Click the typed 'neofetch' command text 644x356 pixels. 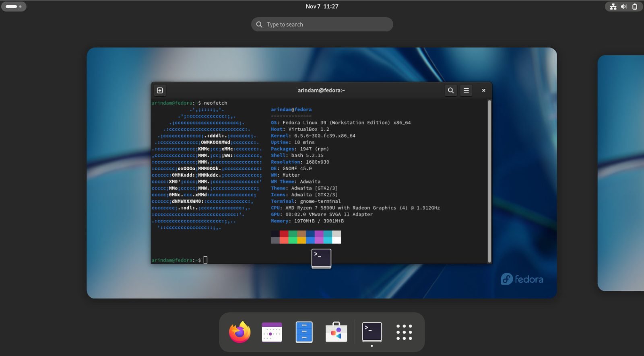(215, 103)
